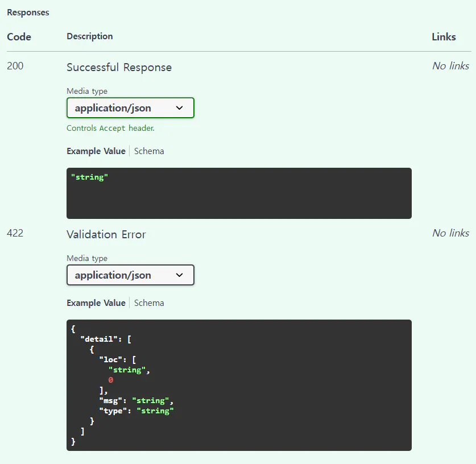
Task: Click the "string" example in the 200 code block
Action: (89, 177)
